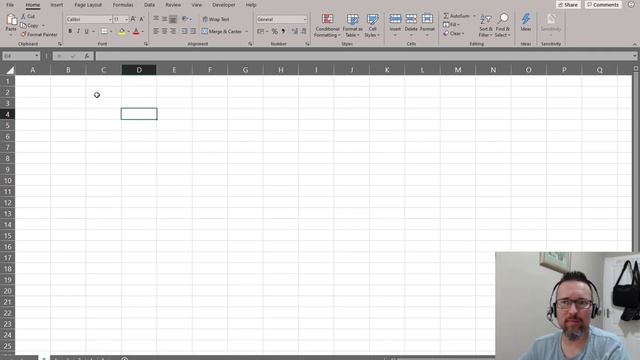This screenshot has height=360, width=640.
Task: Click the Copy button
Action: click(x=29, y=25)
